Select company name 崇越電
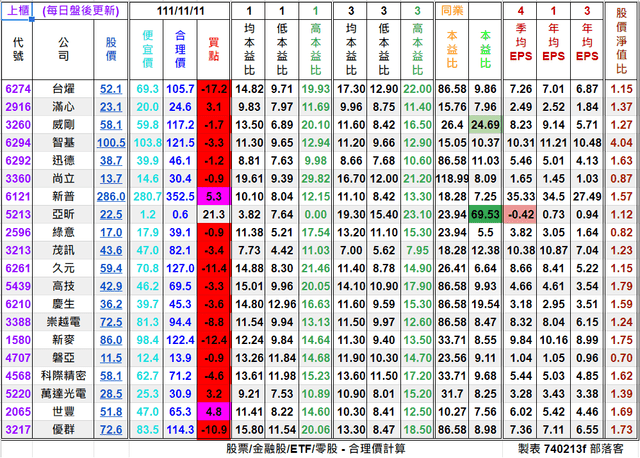Screen dimensions: 640x458 pyautogui.click(x=63, y=322)
